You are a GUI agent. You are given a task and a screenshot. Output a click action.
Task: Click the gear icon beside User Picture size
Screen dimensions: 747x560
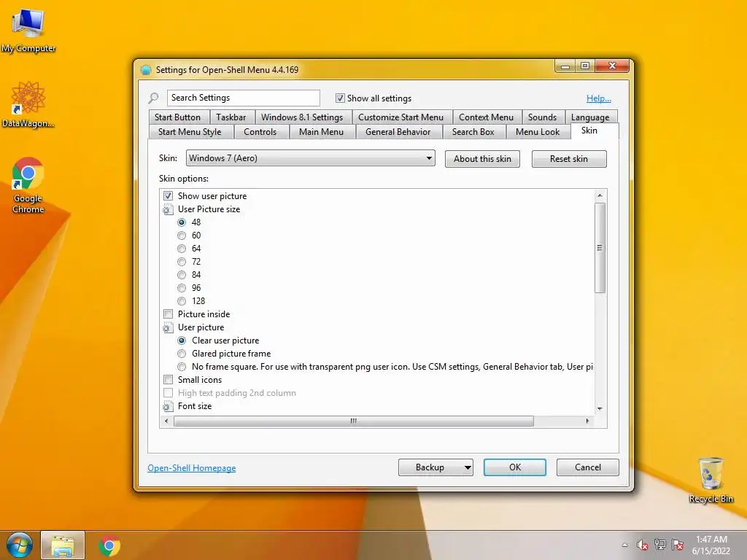click(167, 209)
